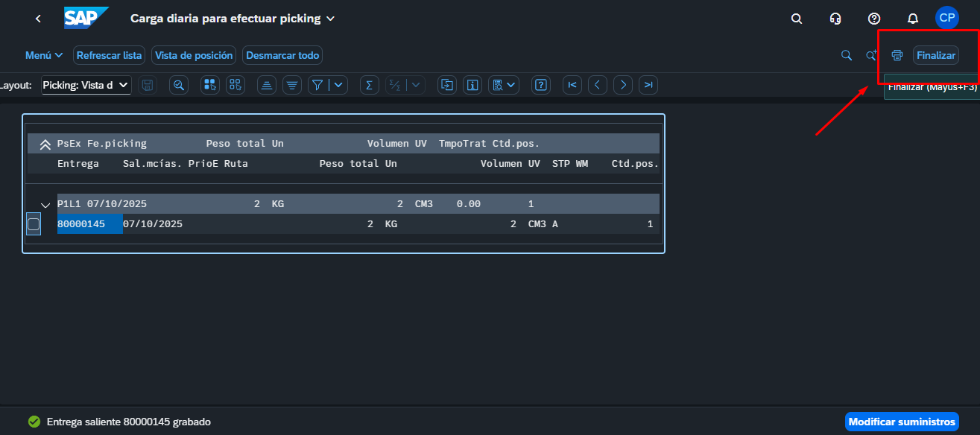Sort the list in ascending order
The width and height of the screenshot is (980, 435).
click(267, 85)
